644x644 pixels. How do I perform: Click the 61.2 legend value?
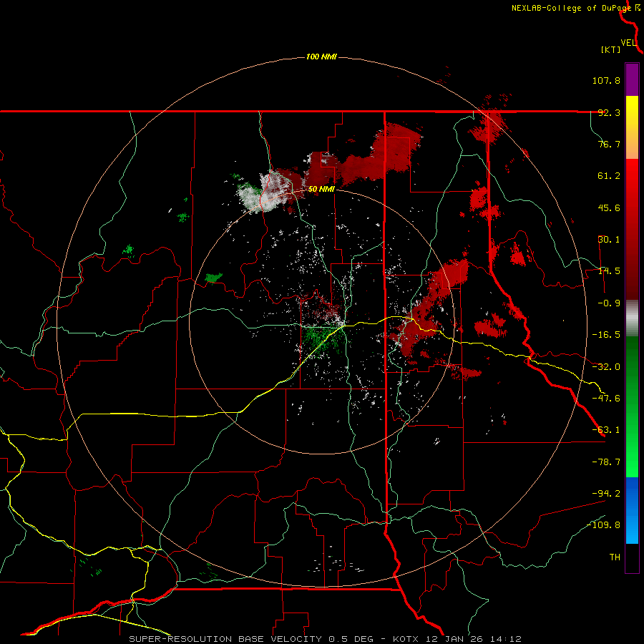pyautogui.click(x=609, y=176)
